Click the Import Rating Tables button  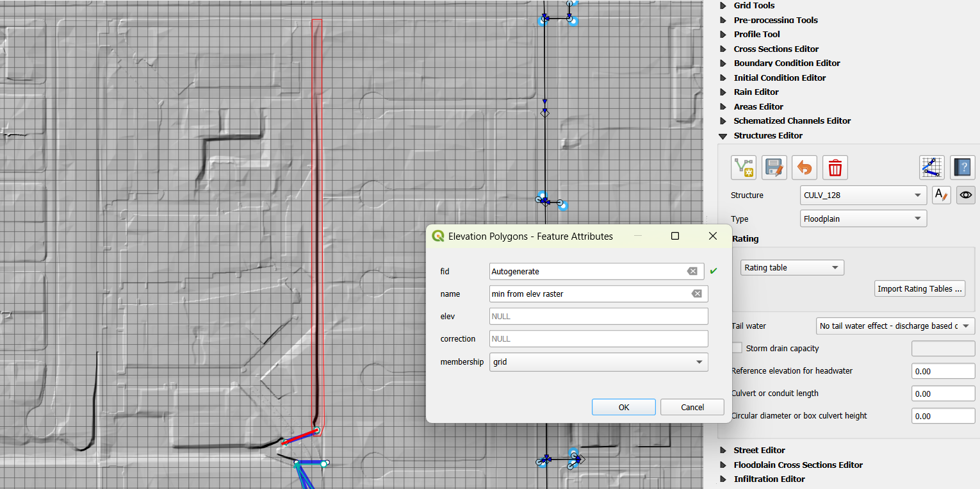pyautogui.click(x=919, y=289)
